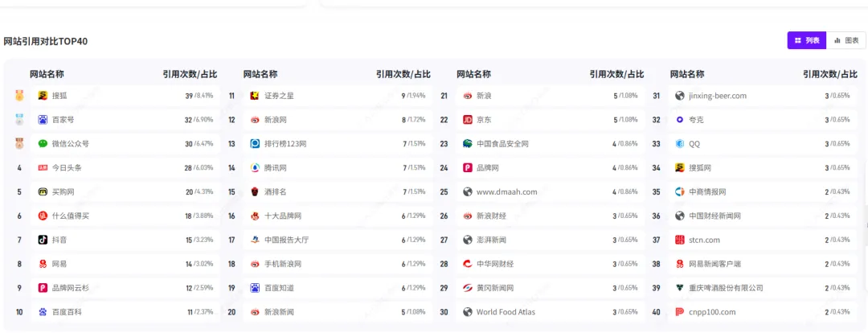Switch to the 列表 list view

click(x=807, y=40)
